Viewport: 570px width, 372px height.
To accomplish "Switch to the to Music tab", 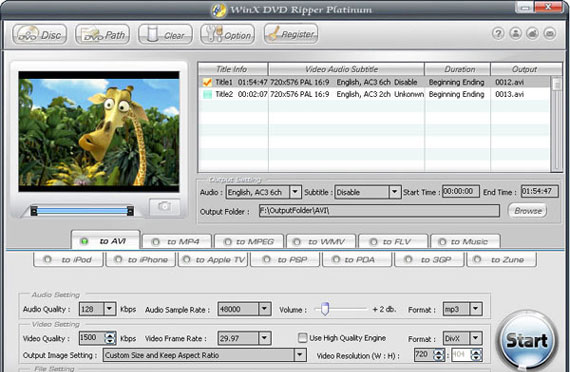I will 465,242.
